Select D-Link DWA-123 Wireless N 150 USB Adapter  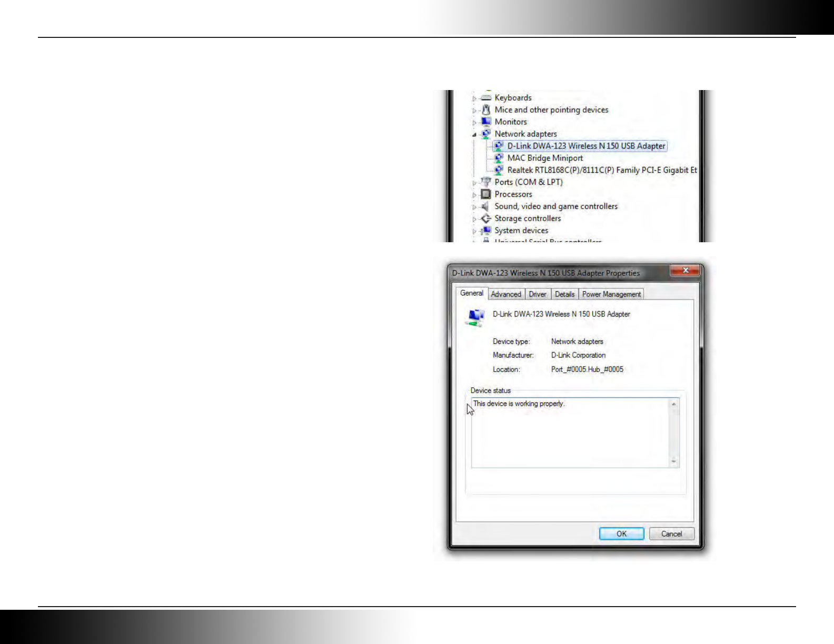(x=586, y=146)
